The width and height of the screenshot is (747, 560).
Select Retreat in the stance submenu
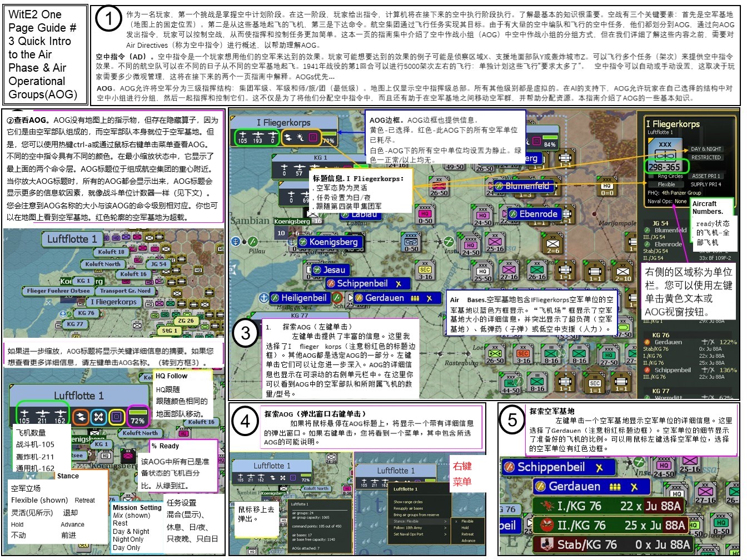point(467,534)
